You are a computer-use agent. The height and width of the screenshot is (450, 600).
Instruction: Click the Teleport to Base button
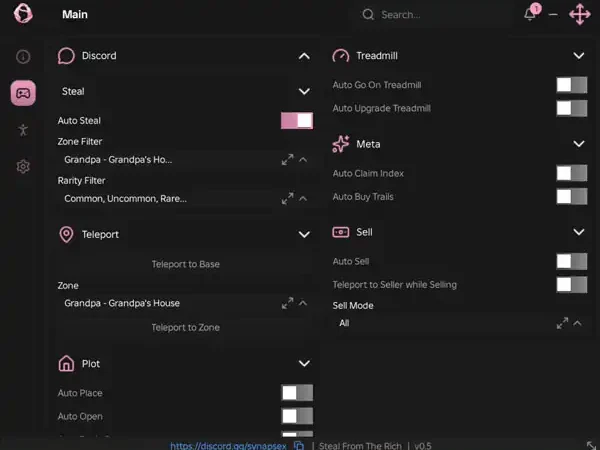186,264
